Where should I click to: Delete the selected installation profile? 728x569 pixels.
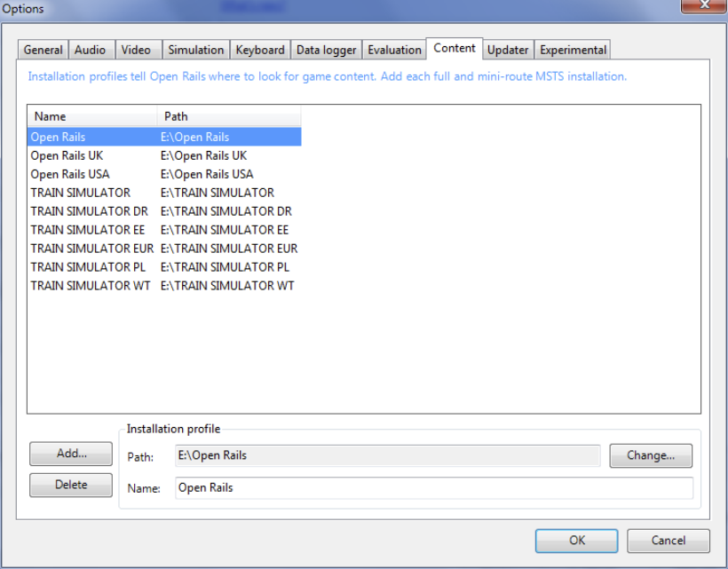coord(70,485)
